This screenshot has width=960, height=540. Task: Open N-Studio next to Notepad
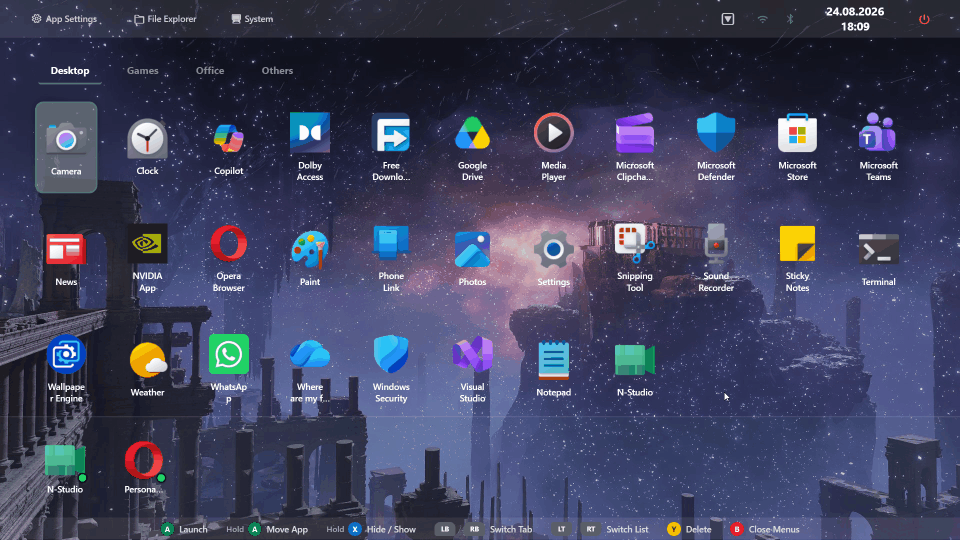(635, 369)
